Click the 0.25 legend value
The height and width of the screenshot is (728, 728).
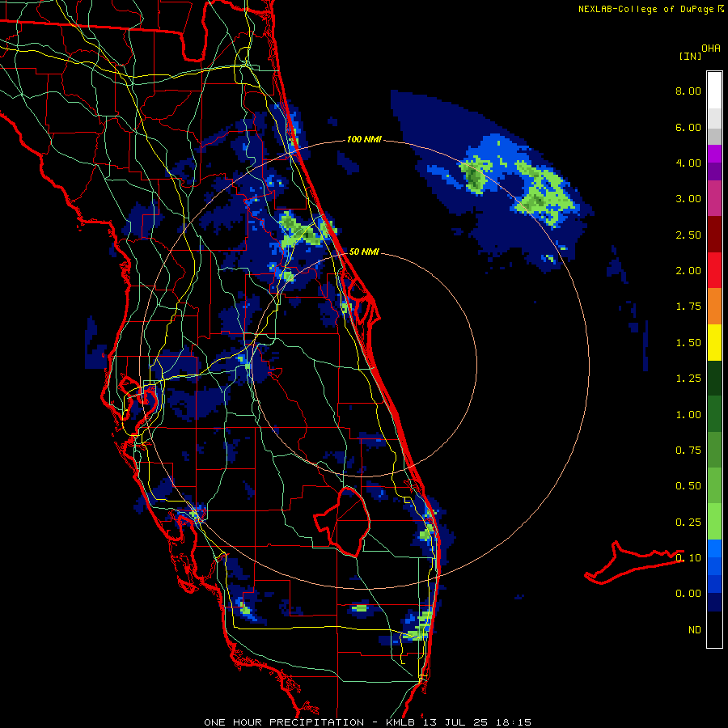tap(688, 523)
